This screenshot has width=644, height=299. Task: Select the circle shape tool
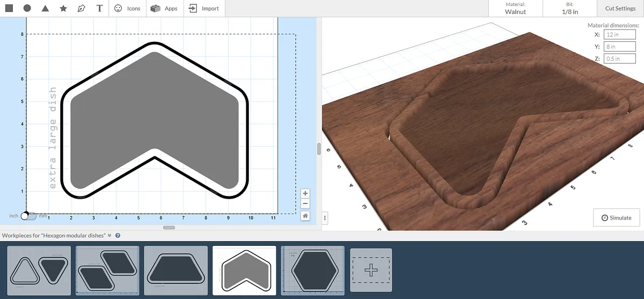tap(27, 9)
